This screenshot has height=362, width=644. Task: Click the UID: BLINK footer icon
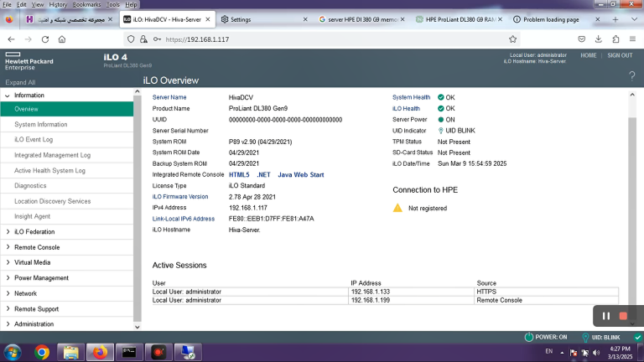point(585,338)
